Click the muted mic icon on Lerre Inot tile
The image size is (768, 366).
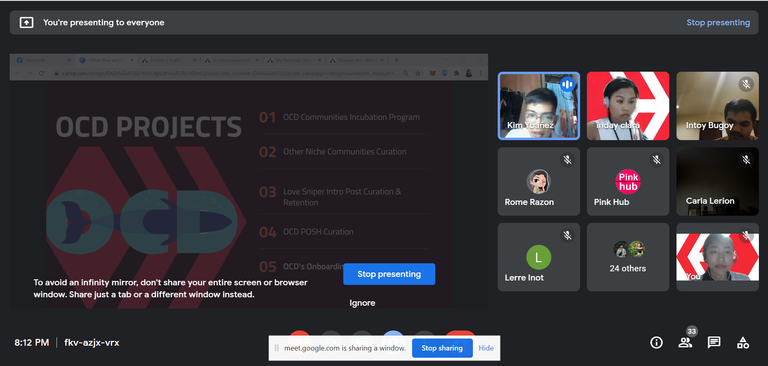[x=567, y=236]
